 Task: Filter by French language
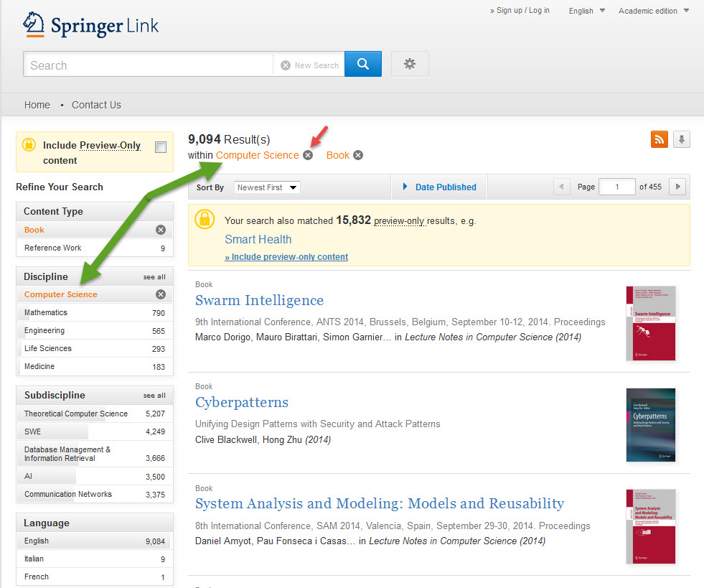[95, 577]
